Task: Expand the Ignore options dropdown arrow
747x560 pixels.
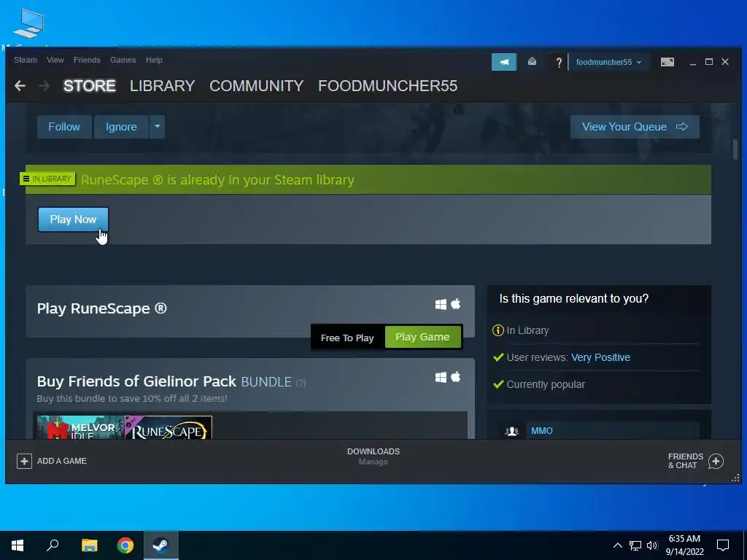Action: 158,127
